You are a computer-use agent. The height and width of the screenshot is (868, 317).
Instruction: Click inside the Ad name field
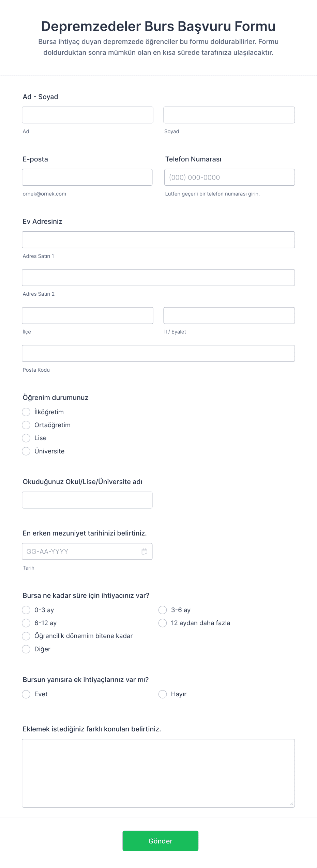(87, 115)
